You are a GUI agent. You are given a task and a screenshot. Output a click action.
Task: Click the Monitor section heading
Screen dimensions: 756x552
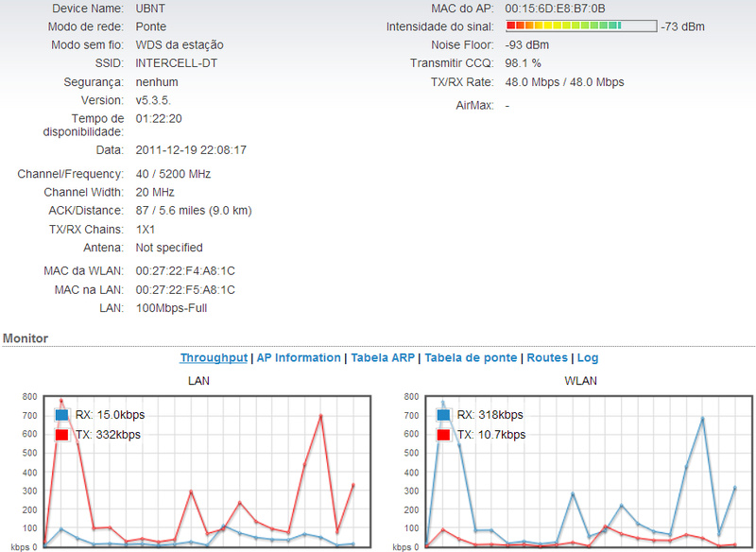click(26, 338)
